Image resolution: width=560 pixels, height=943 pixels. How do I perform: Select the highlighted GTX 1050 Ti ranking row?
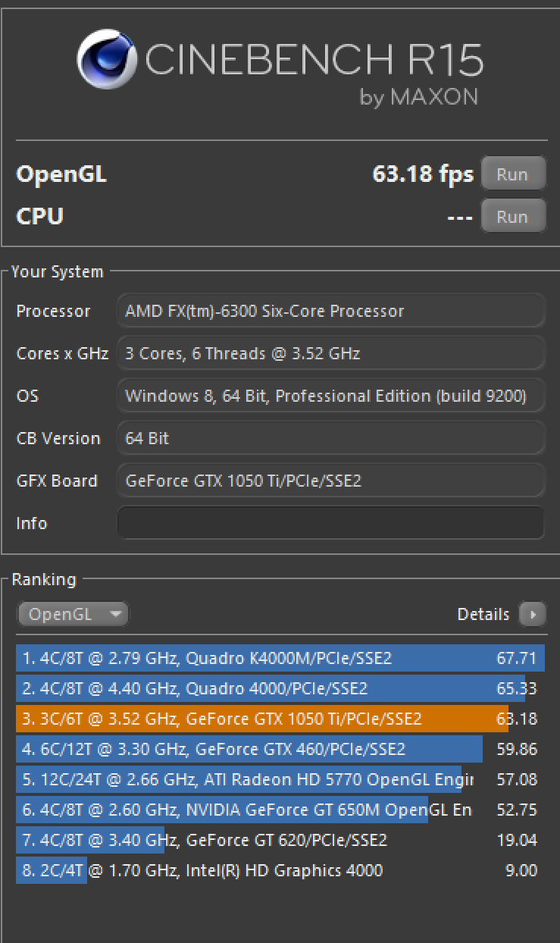[280, 719]
